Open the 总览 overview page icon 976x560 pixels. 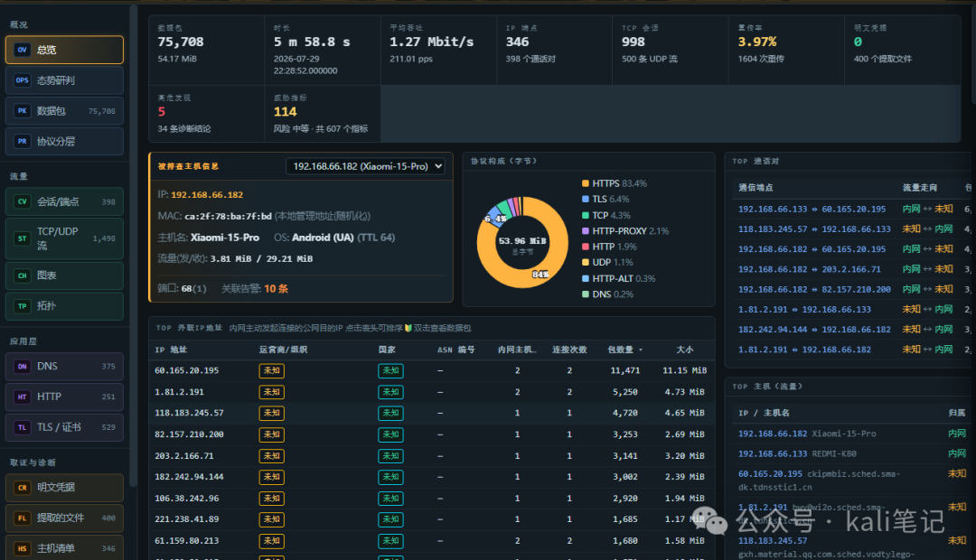click(23, 50)
